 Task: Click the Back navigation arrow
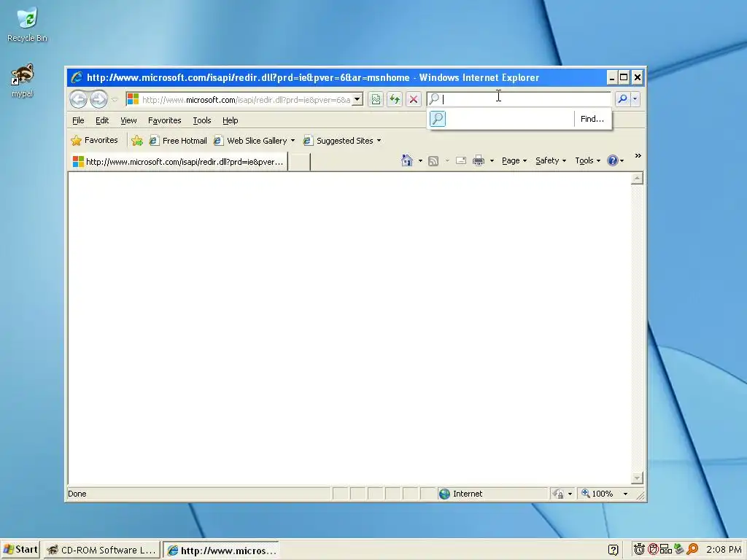click(x=79, y=99)
